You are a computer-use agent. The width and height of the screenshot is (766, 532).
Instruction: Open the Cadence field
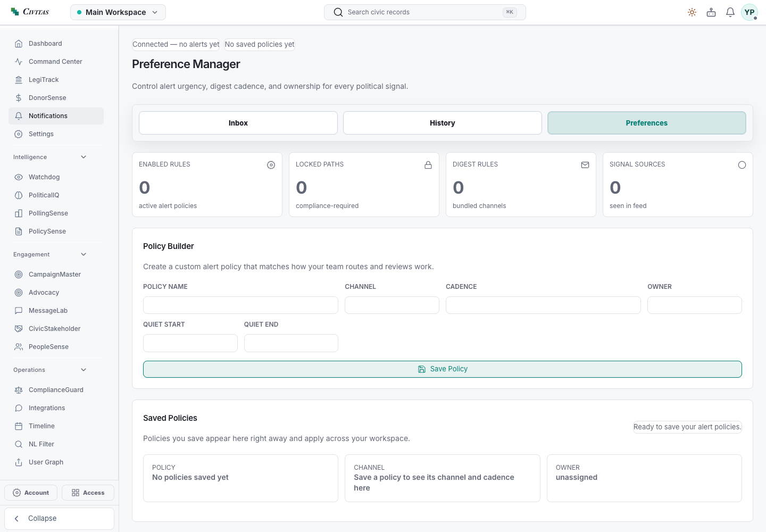pos(543,305)
